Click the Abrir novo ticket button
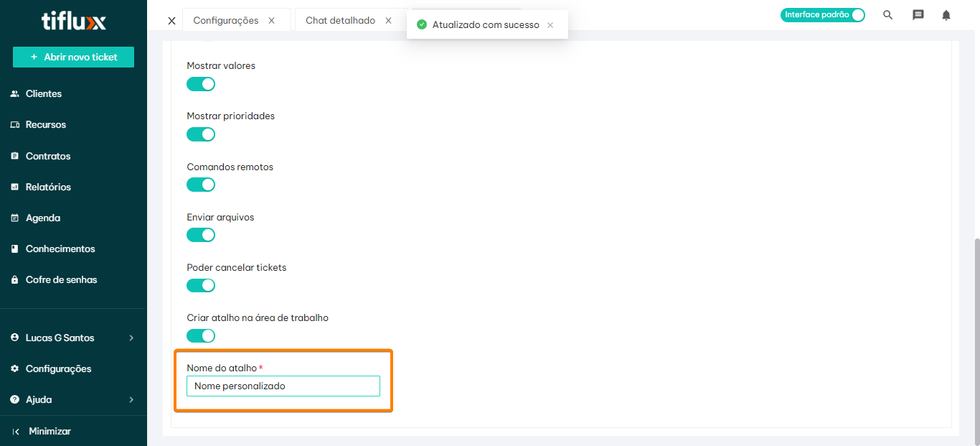 coord(73,57)
